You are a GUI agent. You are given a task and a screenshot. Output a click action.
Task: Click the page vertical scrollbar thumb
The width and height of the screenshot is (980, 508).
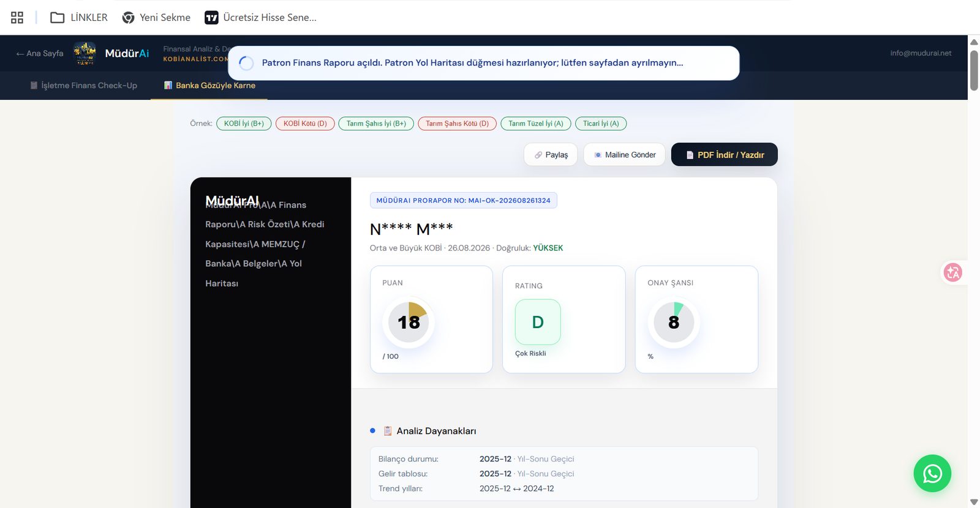974,70
